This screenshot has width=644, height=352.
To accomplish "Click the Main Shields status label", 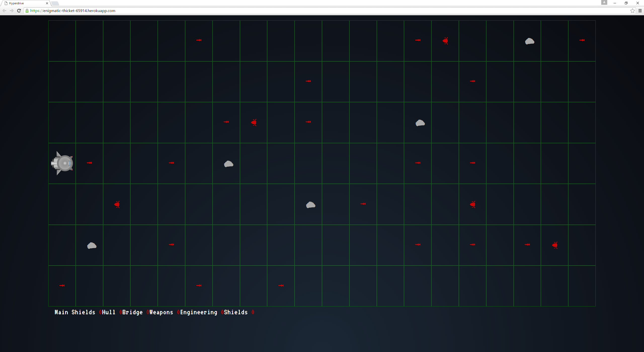I will (x=75, y=312).
